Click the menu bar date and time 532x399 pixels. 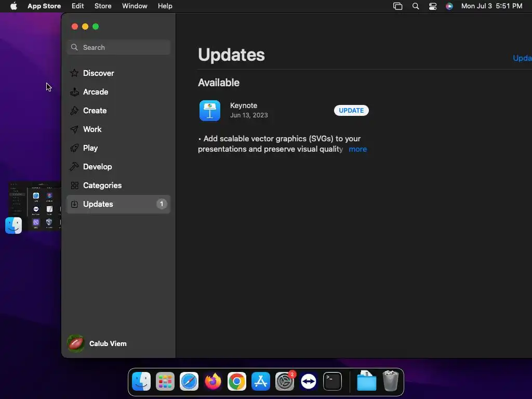point(491,6)
